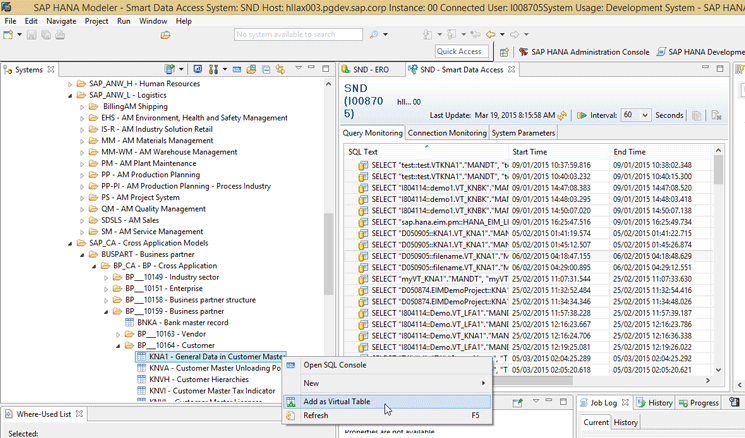Click the Collapse All icon in Systems view
745x438 pixels.
(266, 70)
